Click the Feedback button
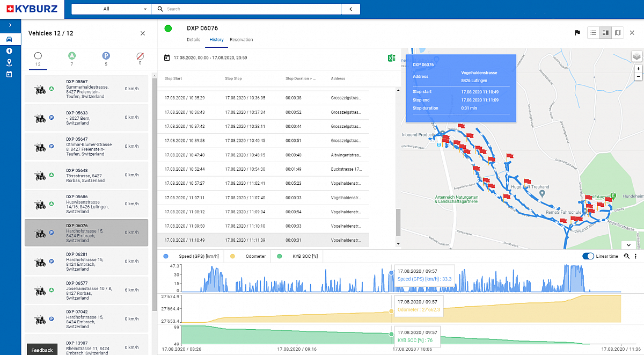This screenshot has width=644, height=355. pyautogui.click(x=42, y=350)
